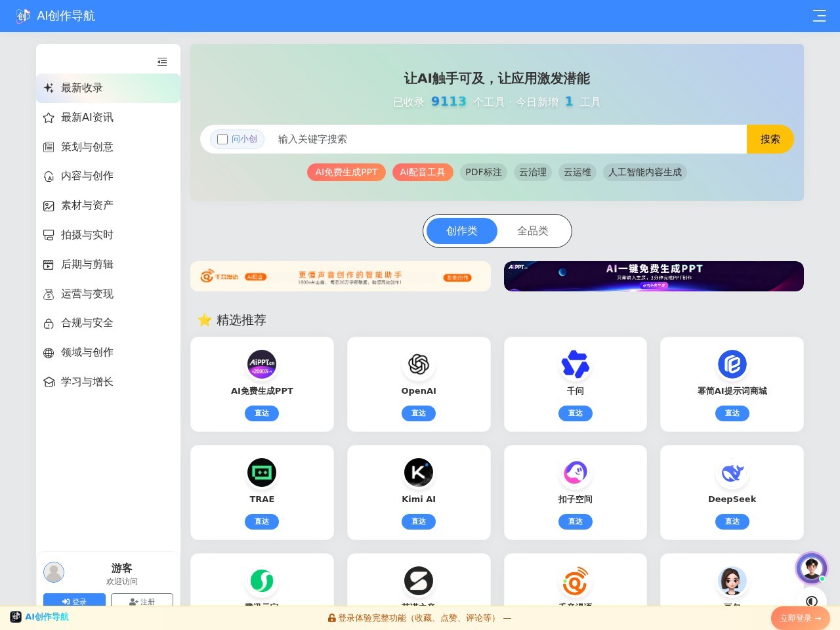Click 直达 button under OpenAI
The width and height of the screenshot is (840, 630).
click(x=419, y=413)
